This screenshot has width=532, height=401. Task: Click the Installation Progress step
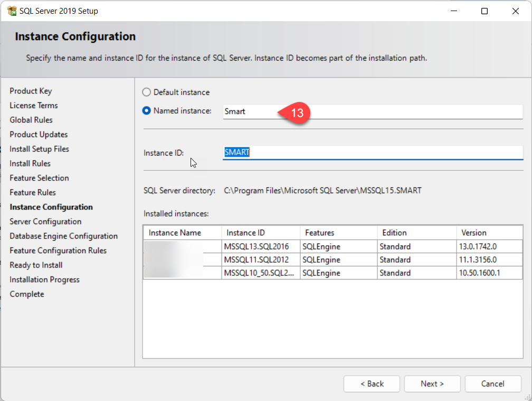[44, 280]
